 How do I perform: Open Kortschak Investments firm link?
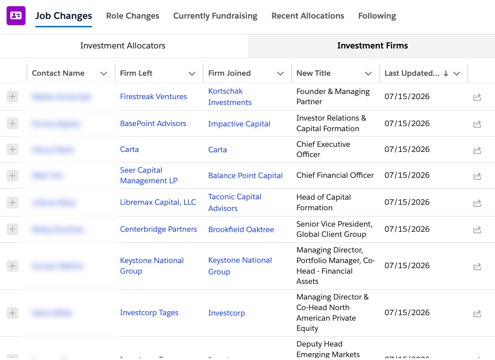(230, 97)
